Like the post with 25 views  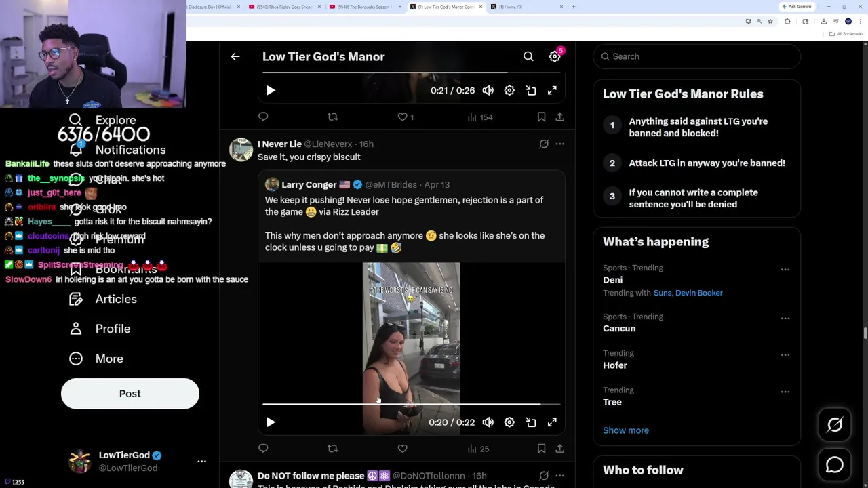pyautogui.click(x=402, y=448)
